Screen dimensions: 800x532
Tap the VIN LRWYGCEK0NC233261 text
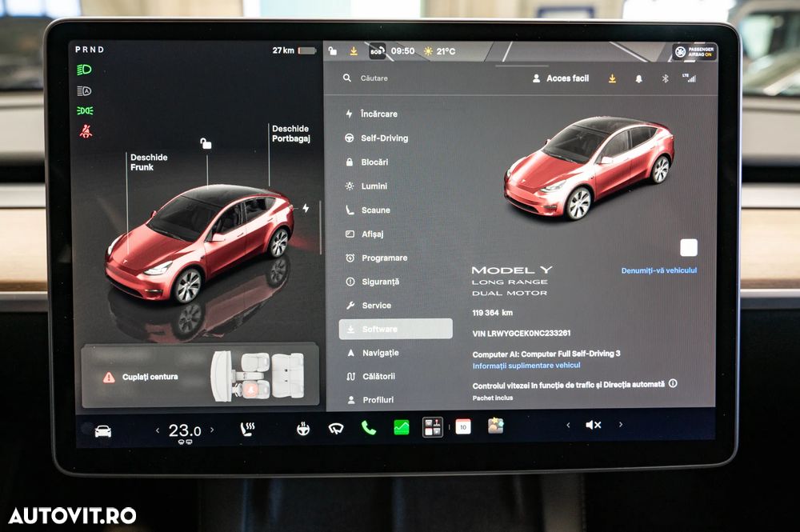(x=522, y=333)
